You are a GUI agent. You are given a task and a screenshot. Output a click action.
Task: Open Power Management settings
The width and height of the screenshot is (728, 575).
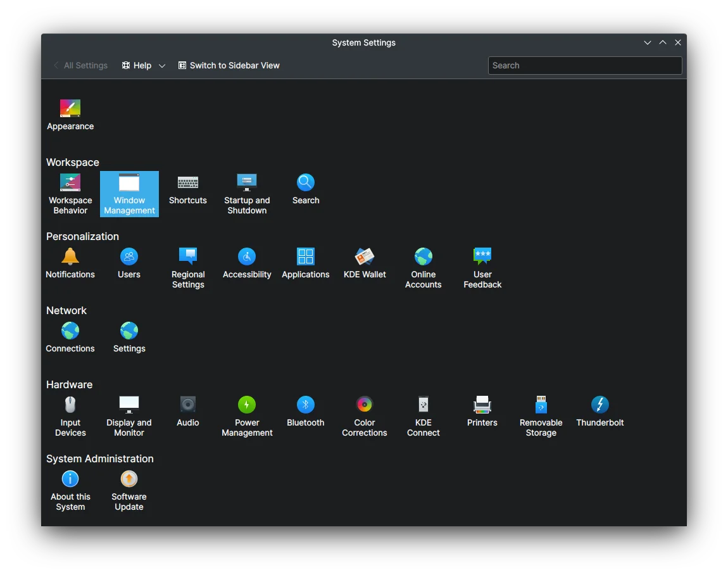[246, 417]
